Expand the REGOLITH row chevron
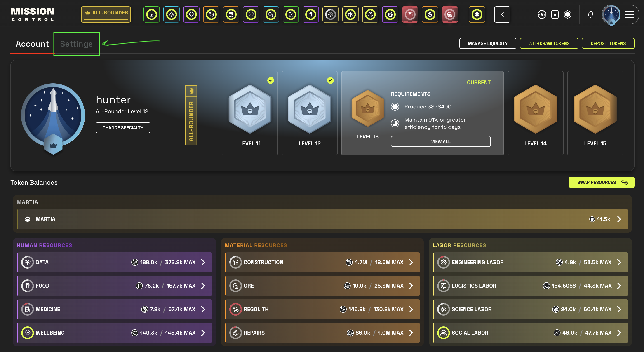 coord(411,309)
